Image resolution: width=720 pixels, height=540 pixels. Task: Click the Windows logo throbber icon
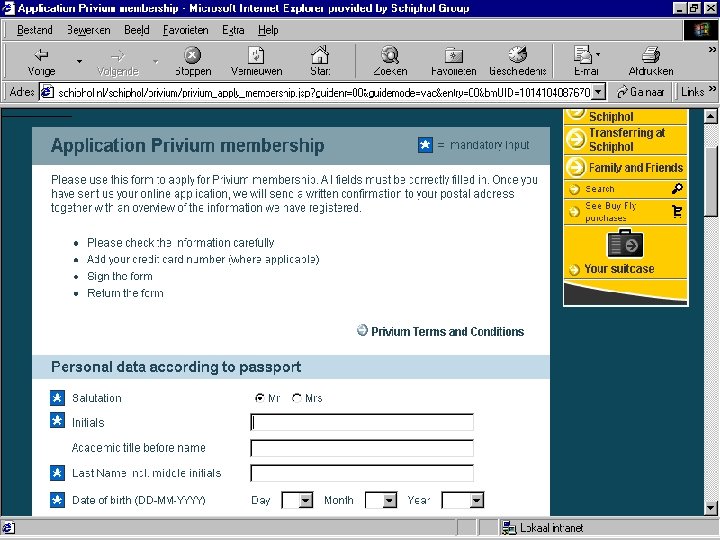pos(701,30)
